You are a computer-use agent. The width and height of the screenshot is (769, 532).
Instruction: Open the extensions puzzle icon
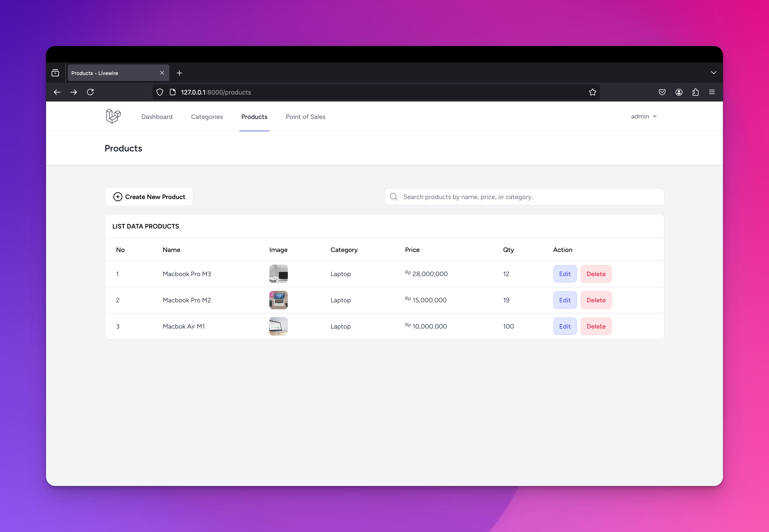coord(695,92)
